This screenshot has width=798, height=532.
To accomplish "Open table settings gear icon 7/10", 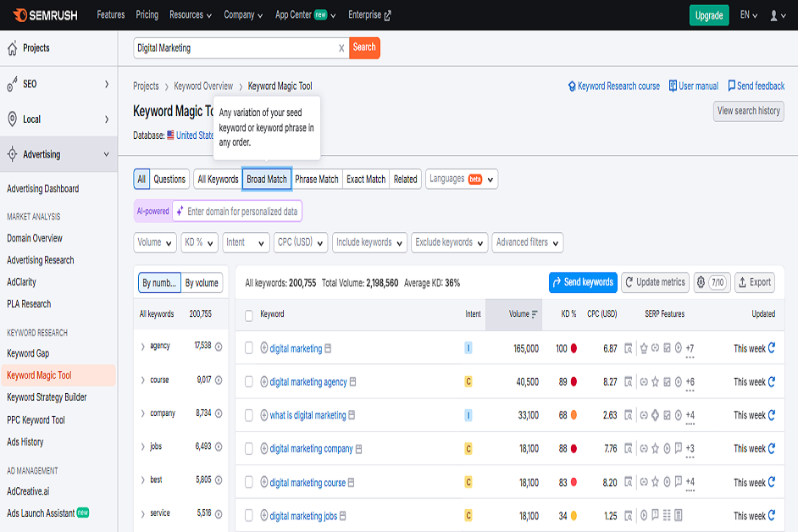I will click(712, 283).
